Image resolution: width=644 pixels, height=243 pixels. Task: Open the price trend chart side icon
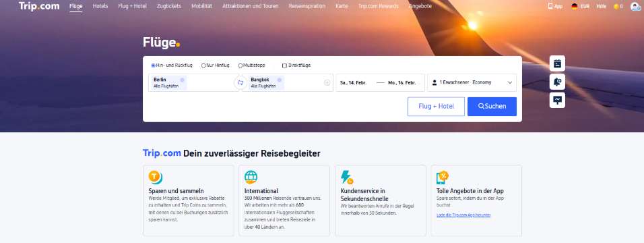tap(557, 100)
